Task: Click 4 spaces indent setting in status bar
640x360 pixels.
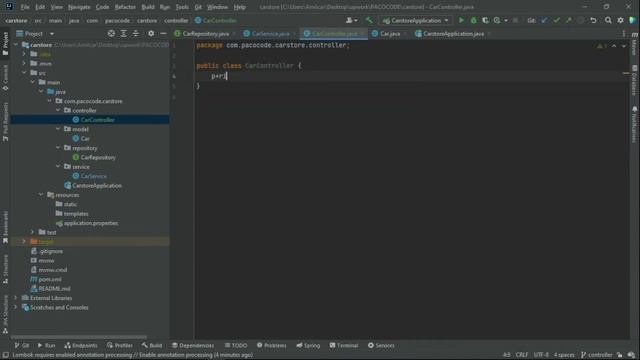Action: [564, 355]
